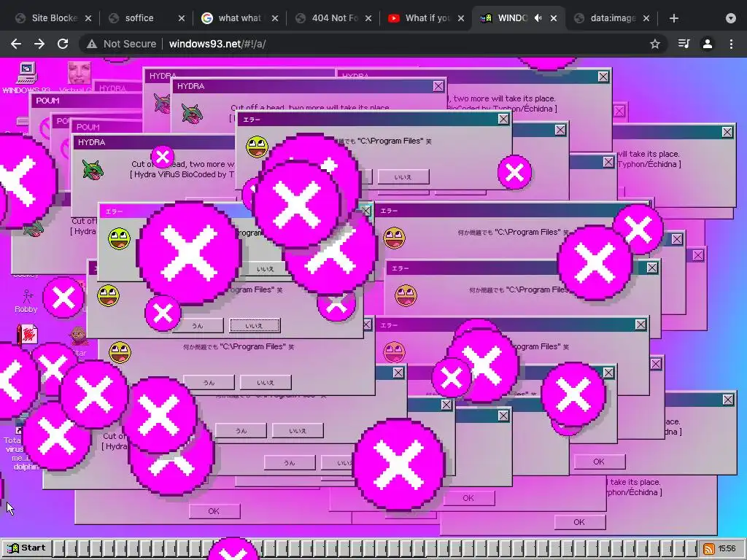Screen dimensions: 747x560
Task: Open the red scribble document desktop icon
Action: coord(27,335)
